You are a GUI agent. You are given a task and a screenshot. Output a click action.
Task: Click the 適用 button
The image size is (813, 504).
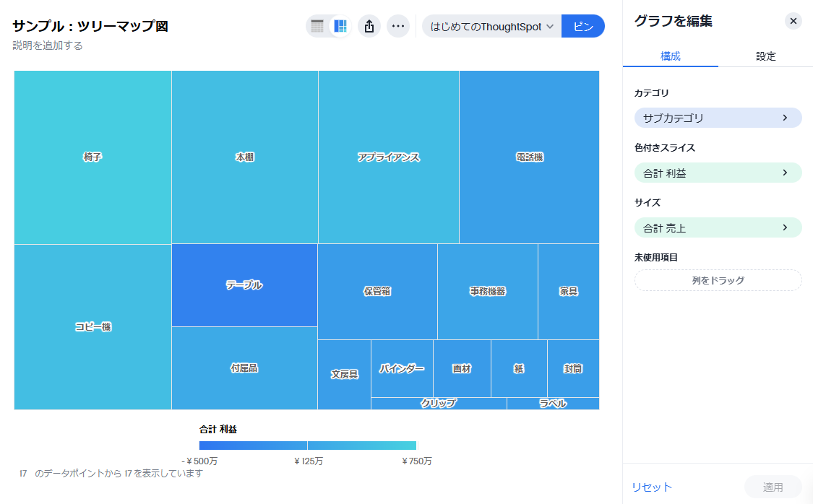pos(773,487)
